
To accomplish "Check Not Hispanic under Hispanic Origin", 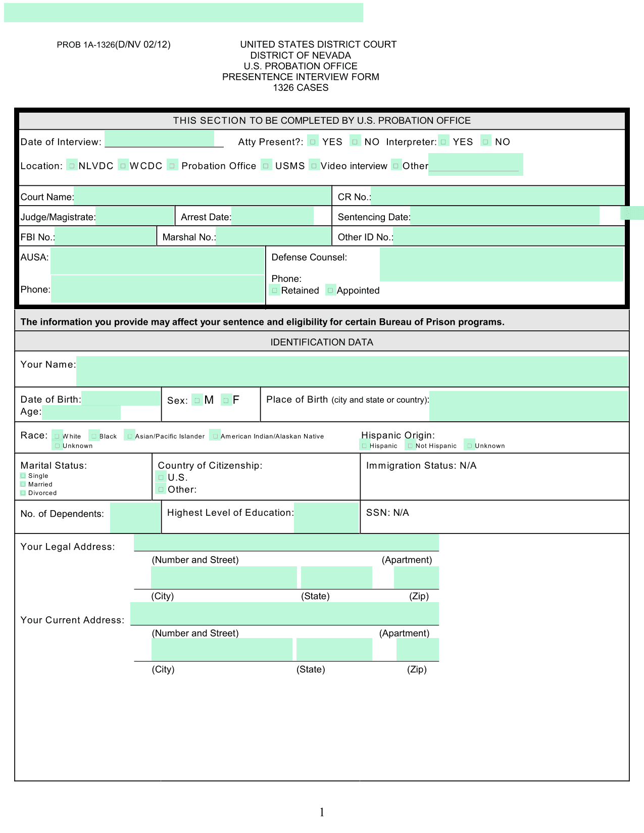I will (x=410, y=446).
